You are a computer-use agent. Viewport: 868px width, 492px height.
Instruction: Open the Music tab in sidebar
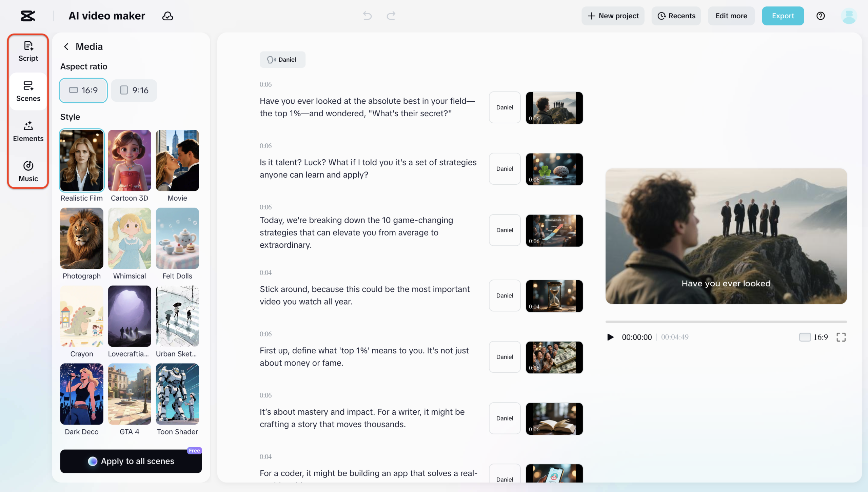pyautogui.click(x=28, y=171)
